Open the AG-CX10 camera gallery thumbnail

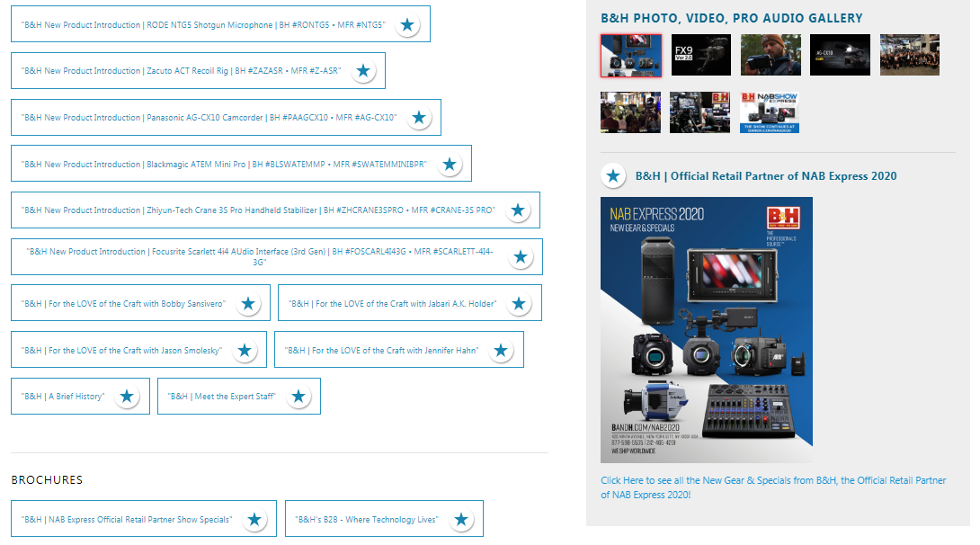point(840,55)
